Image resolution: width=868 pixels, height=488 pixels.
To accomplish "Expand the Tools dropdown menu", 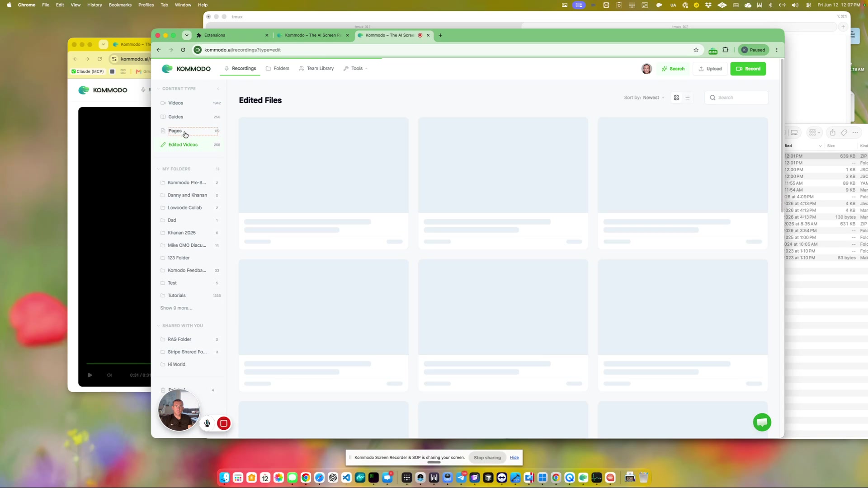I will (356, 69).
